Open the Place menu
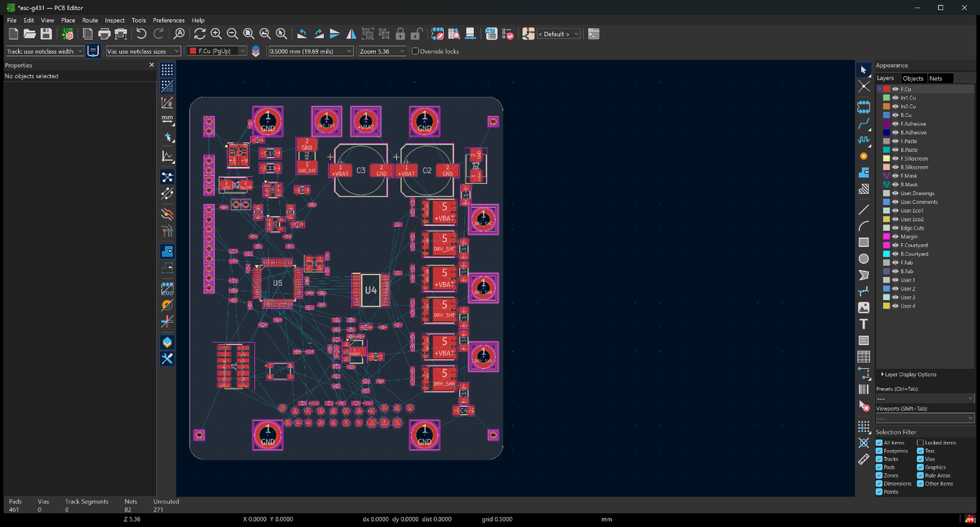980x527 pixels. point(68,20)
